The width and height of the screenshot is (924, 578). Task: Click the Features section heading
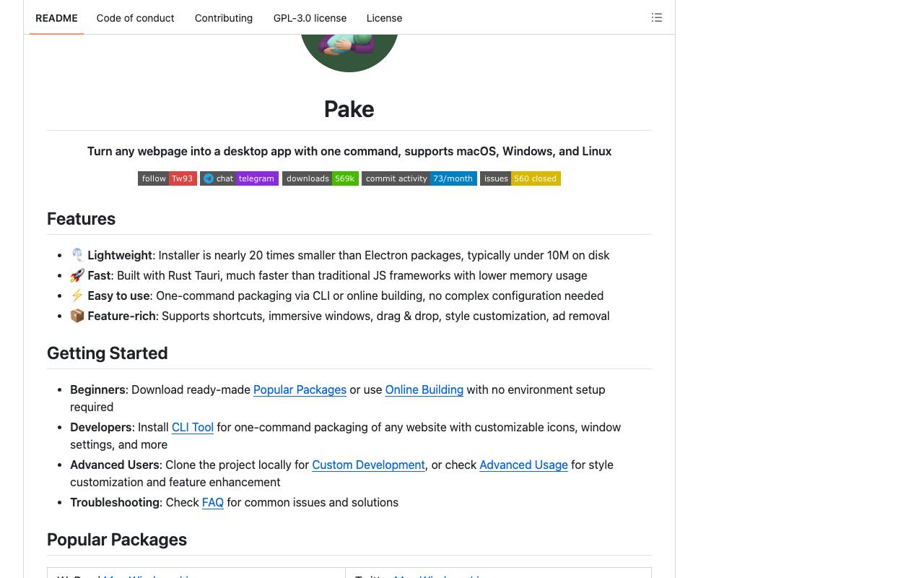pos(81,219)
